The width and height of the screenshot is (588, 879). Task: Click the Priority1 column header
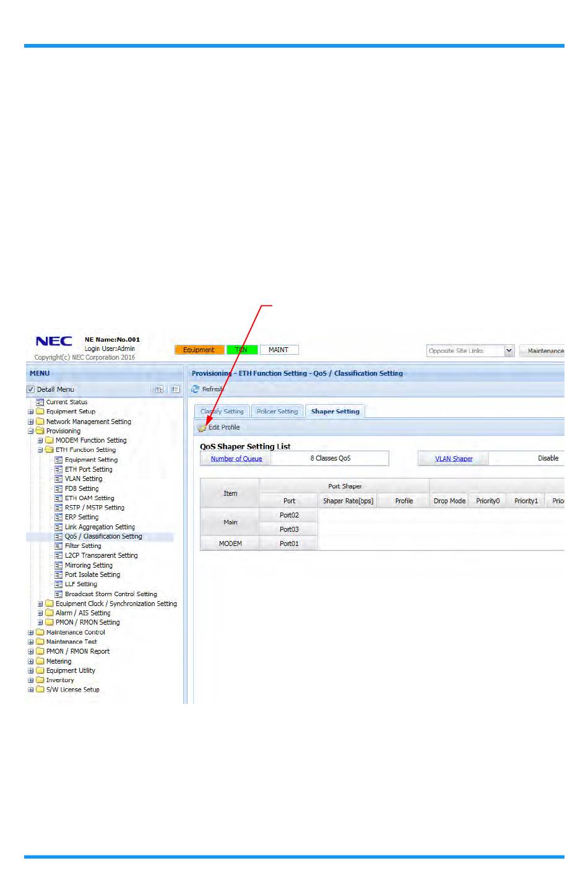[x=526, y=501]
